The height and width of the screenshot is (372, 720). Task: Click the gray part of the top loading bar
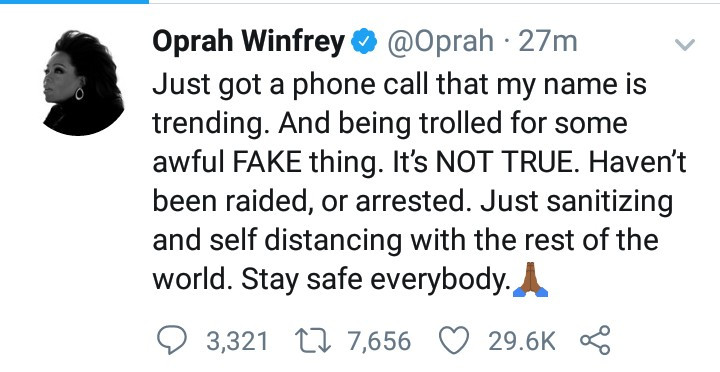coord(434,2)
